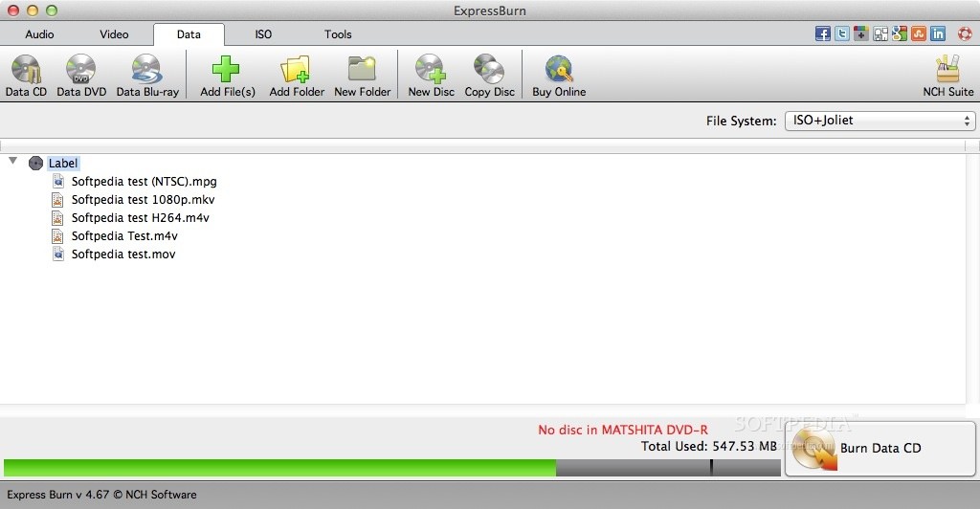Create a New Folder in the disc
Viewport: 980px width, 509px height.
[x=363, y=76]
